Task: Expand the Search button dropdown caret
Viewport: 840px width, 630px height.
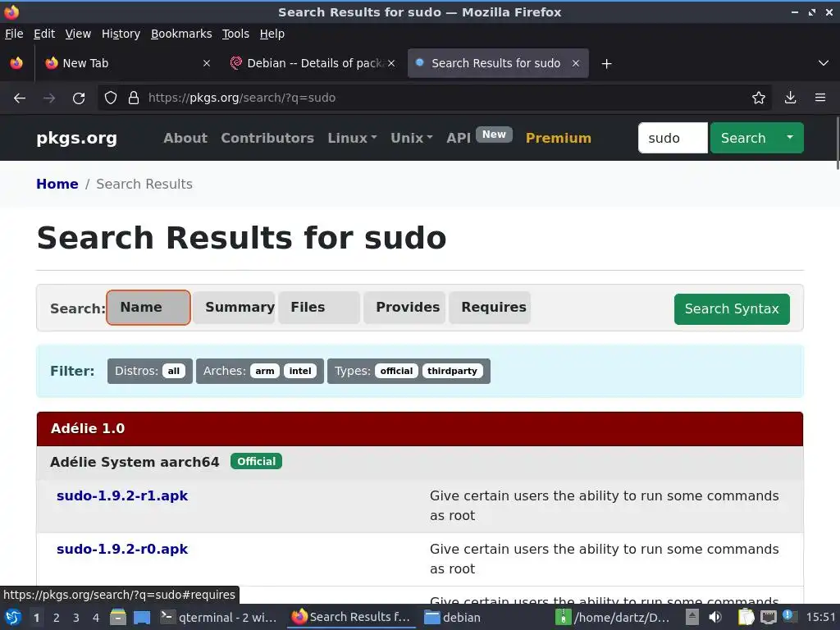Action: coord(790,138)
